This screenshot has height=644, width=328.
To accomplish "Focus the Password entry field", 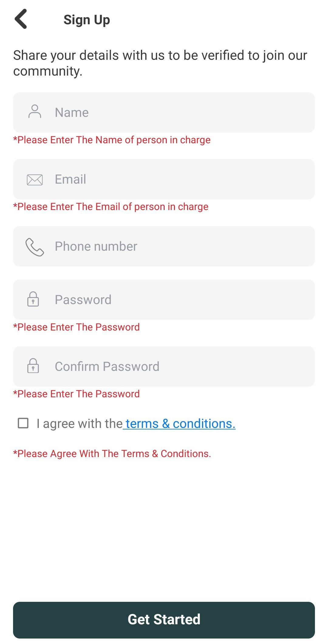I will 182,300.
